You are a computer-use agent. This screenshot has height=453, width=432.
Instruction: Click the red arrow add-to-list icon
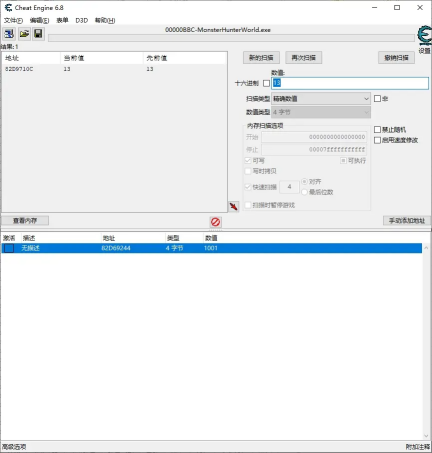click(233, 206)
